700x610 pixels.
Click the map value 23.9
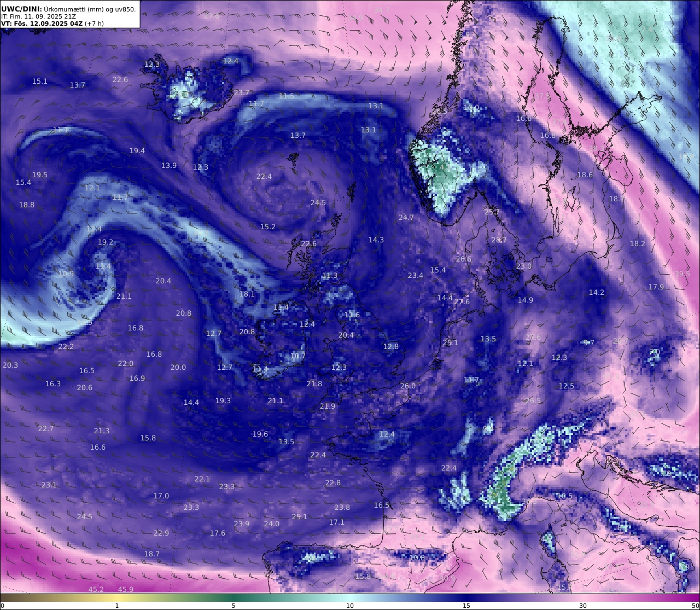coord(242,524)
